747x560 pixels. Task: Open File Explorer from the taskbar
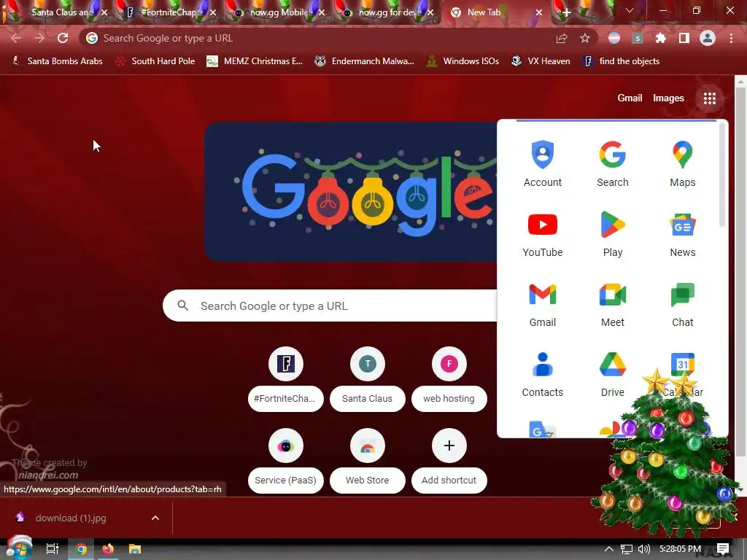135,548
